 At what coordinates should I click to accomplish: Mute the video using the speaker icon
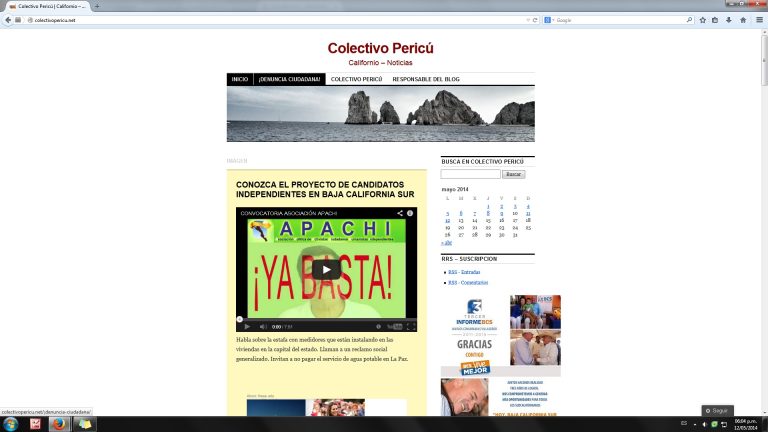point(263,326)
